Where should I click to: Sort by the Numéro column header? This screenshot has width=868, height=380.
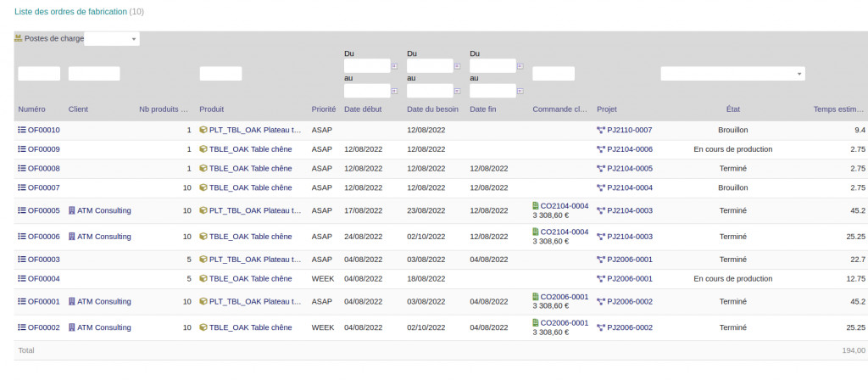[31, 109]
